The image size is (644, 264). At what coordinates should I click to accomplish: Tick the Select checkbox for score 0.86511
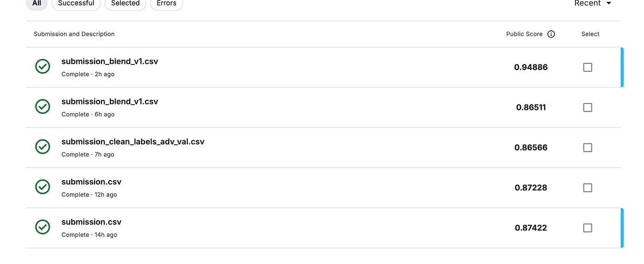click(x=587, y=107)
